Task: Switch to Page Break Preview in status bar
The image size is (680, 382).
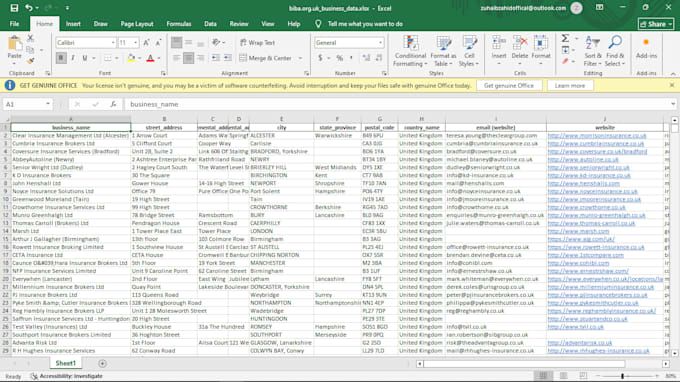Action: click(583, 375)
